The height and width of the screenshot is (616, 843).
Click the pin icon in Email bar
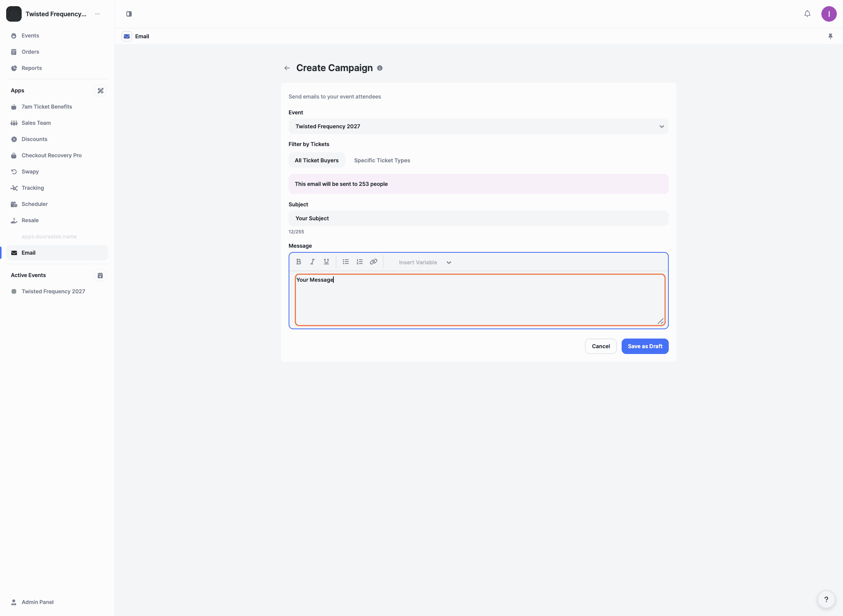(830, 36)
